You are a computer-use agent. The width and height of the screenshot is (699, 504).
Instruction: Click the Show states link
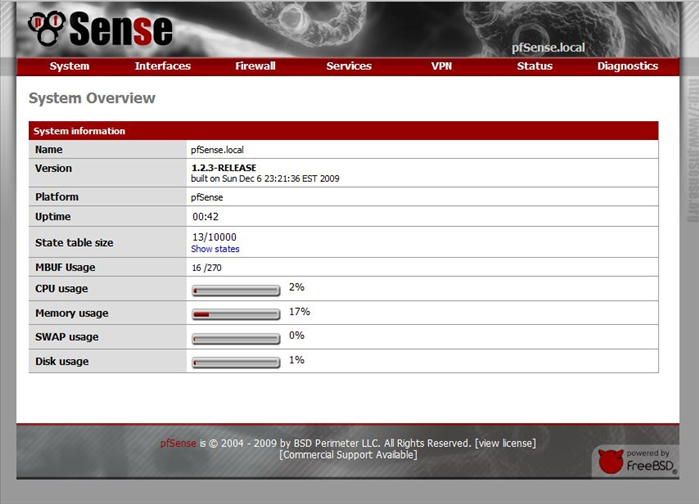pyautogui.click(x=215, y=249)
